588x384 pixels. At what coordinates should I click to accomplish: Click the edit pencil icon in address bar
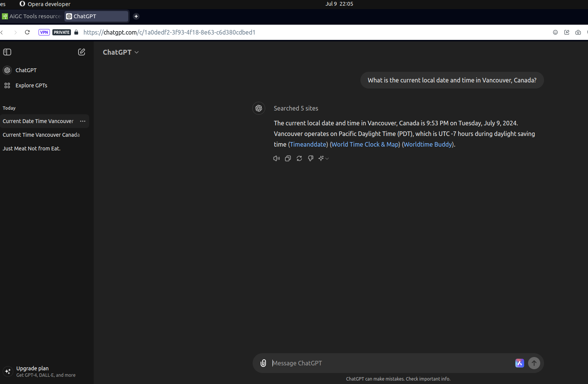click(x=567, y=32)
